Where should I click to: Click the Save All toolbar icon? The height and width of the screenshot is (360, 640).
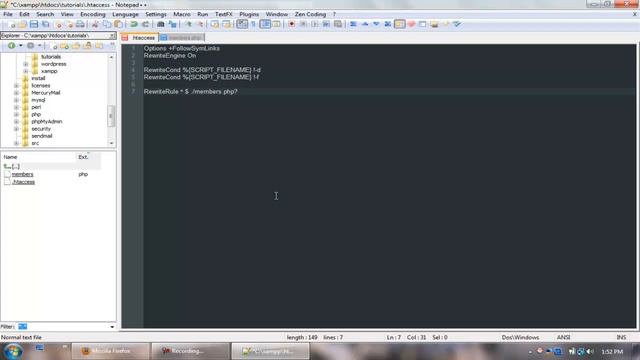coord(45,24)
